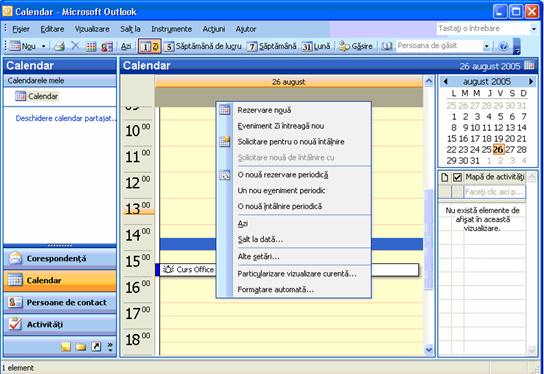This screenshot has height=374, width=544.
Task: Open the Persoana de găsit dropdown
Action: tap(486, 46)
